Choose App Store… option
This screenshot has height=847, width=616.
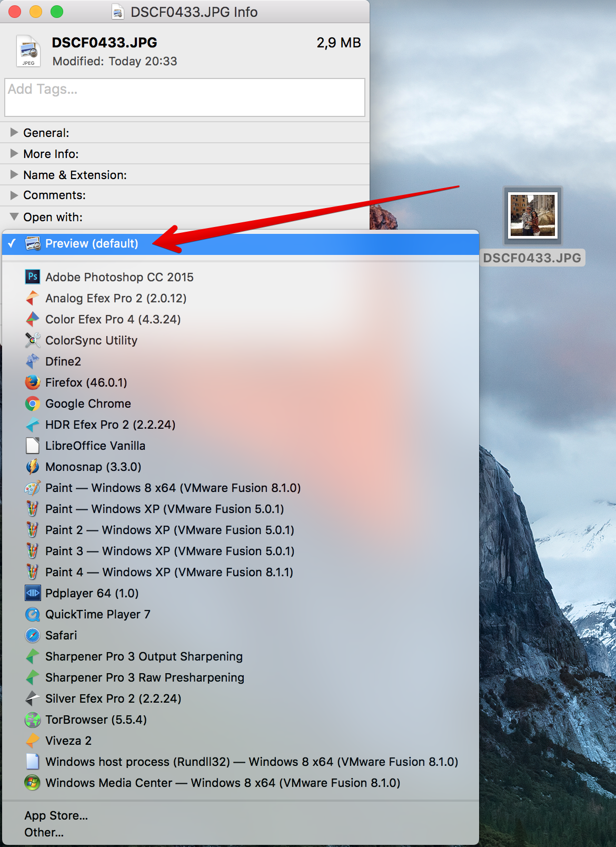click(241, 815)
